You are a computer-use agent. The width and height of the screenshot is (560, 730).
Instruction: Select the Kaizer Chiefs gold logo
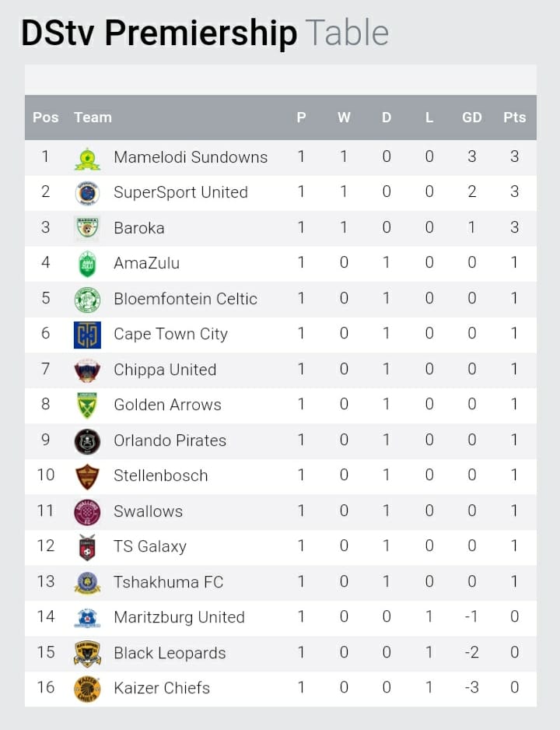[87, 689]
